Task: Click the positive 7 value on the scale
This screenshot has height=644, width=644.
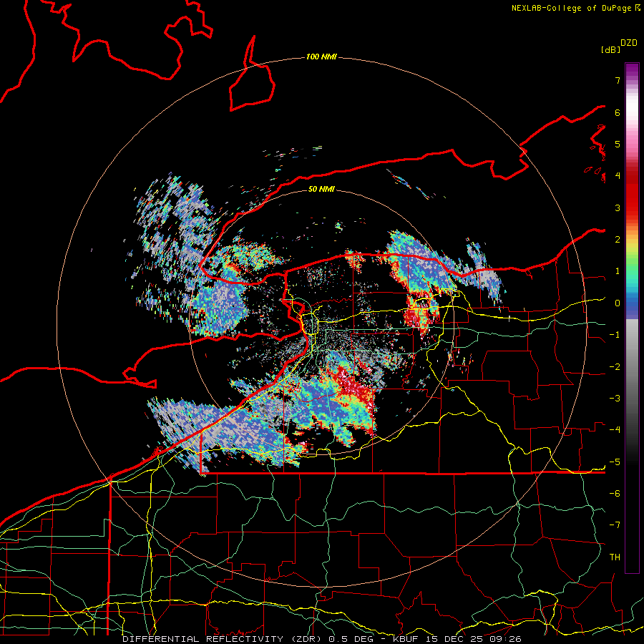Action: coord(618,80)
